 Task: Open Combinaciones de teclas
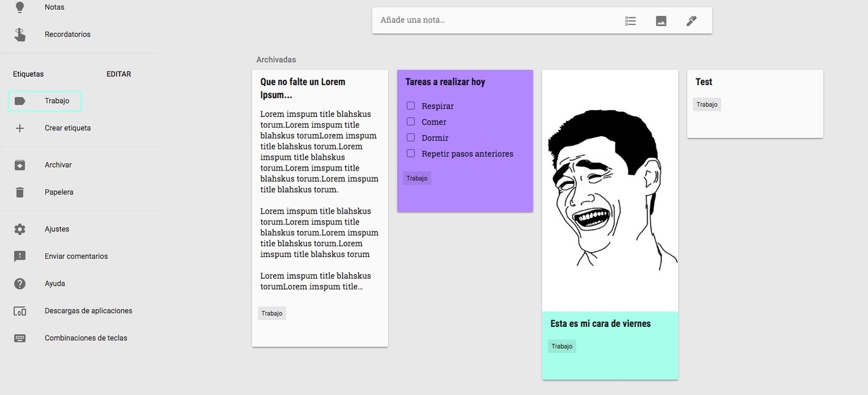pos(86,338)
